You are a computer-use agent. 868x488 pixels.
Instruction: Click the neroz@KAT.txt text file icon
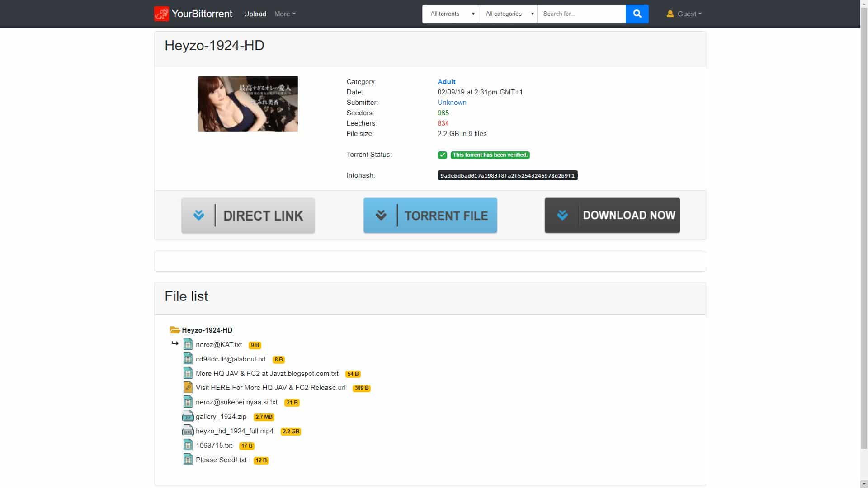(x=188, y=345)
